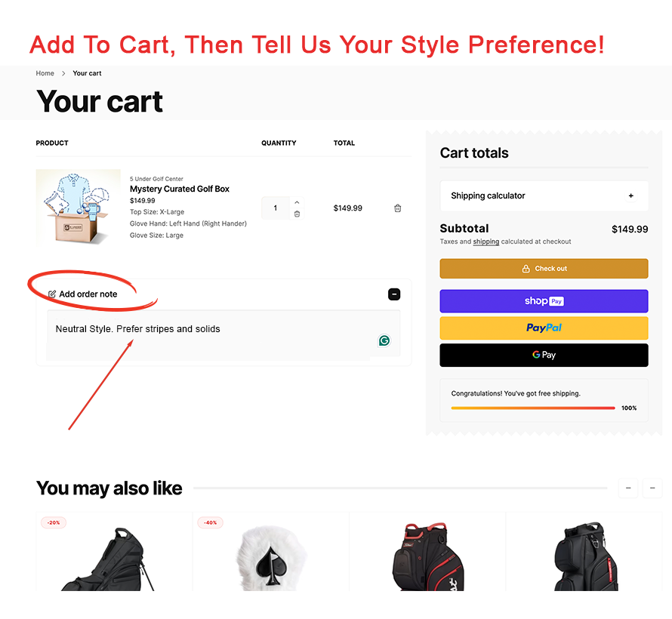The height and width of the screenshot is (619, 672).
Task: Click the Mystery Golf Box product thumbnail
Action: pyautogui.click(x=79, y=207)
